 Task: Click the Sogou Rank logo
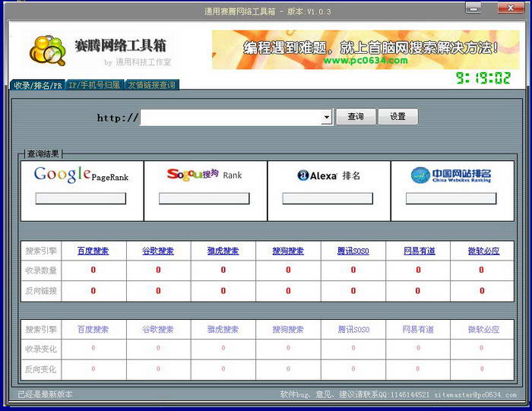tap(204, 175)
